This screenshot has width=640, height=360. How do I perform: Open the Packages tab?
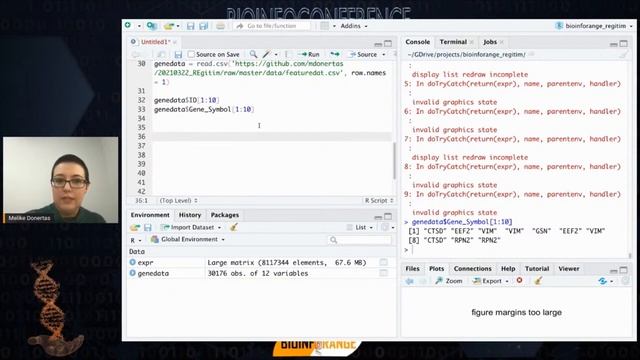tap(225, 215)
